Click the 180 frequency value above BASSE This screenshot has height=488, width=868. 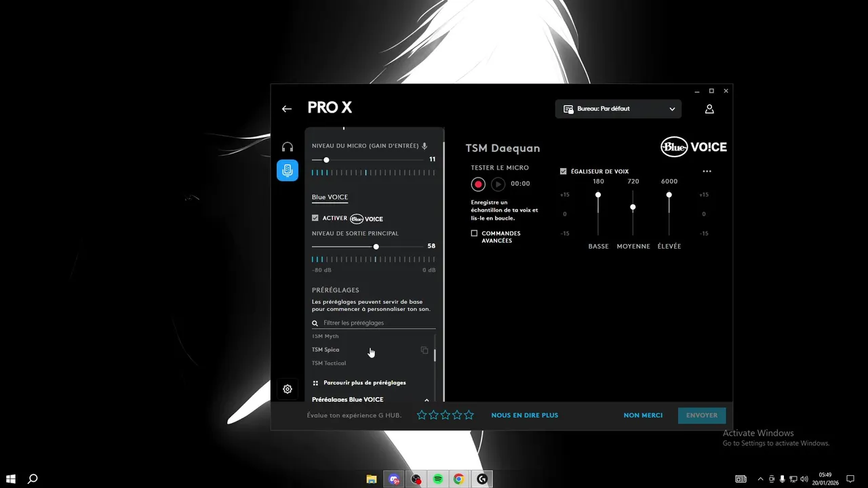598,182
